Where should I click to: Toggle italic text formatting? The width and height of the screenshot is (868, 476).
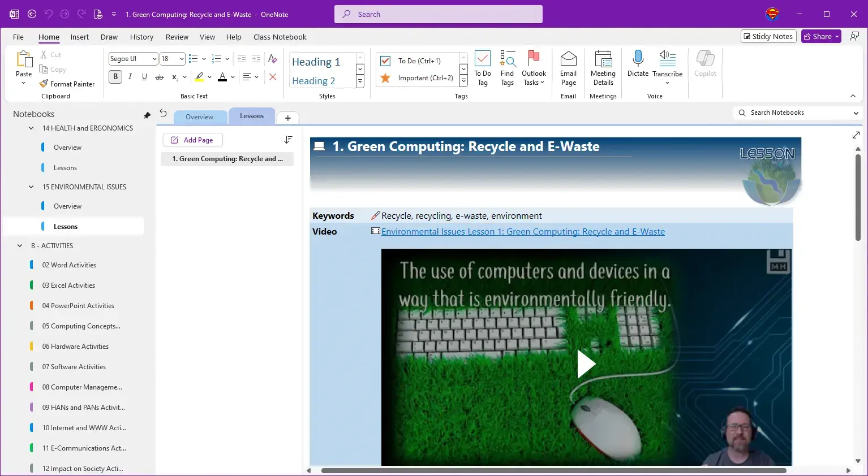coord(130,77)
